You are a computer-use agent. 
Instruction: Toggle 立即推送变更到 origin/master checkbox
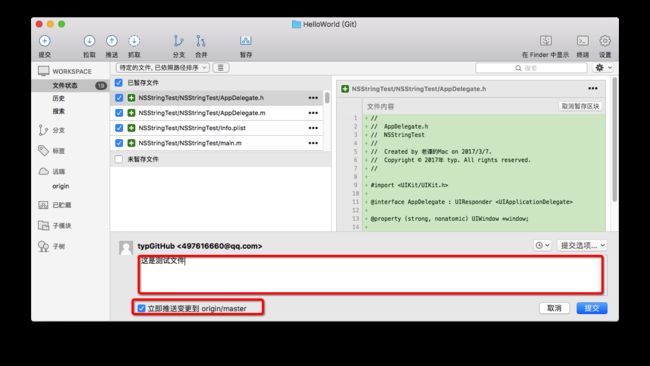141,308
